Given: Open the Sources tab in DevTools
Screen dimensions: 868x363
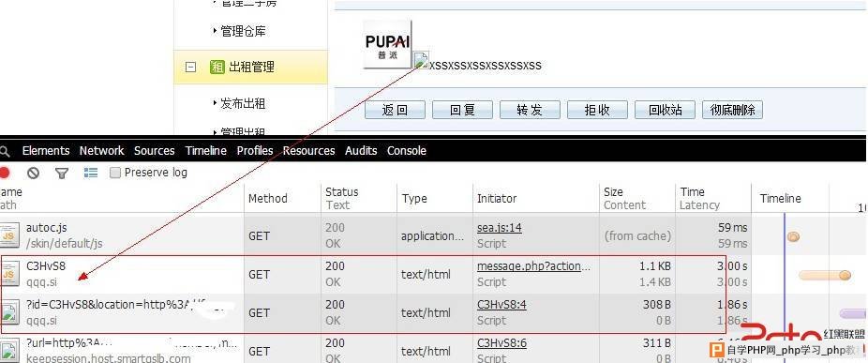Looking at the screenshot, I should (x=154, y=151).
